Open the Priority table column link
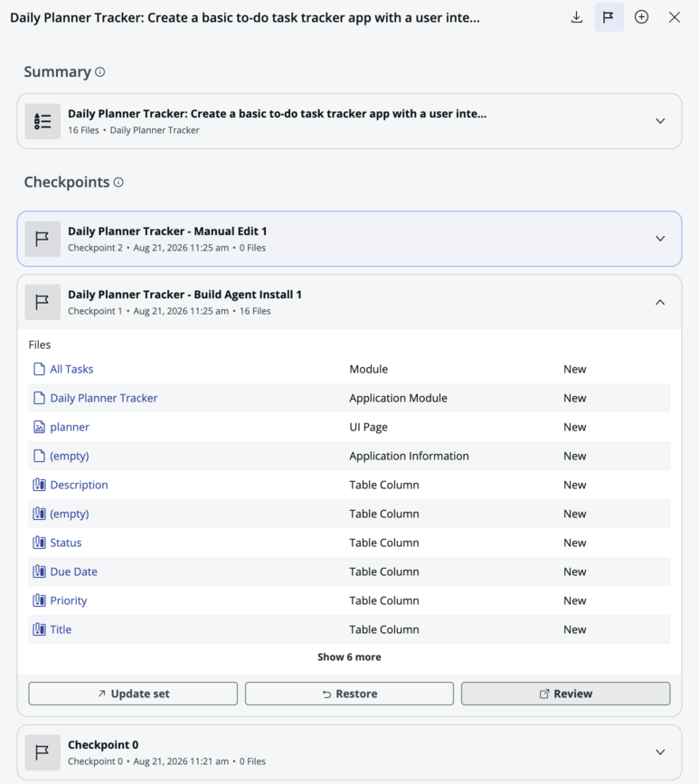The width and height of the screenshot is (699, 784). [x=69, y=600]
